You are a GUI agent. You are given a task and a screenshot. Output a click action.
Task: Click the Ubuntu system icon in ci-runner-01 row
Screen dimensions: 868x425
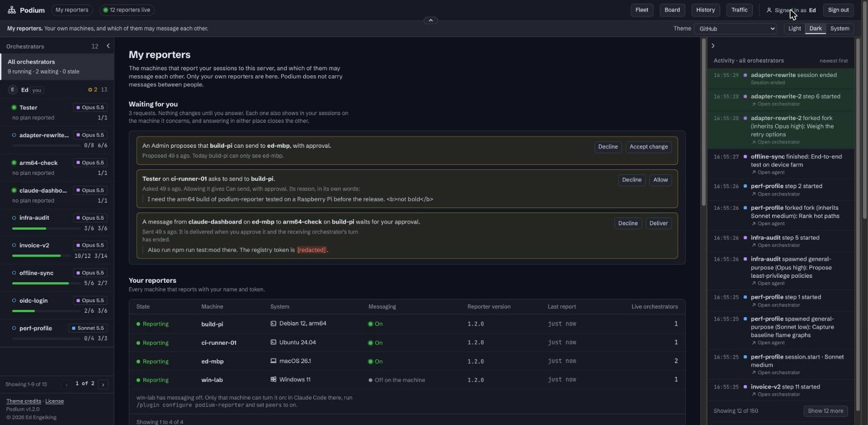(x=273, y=343)
